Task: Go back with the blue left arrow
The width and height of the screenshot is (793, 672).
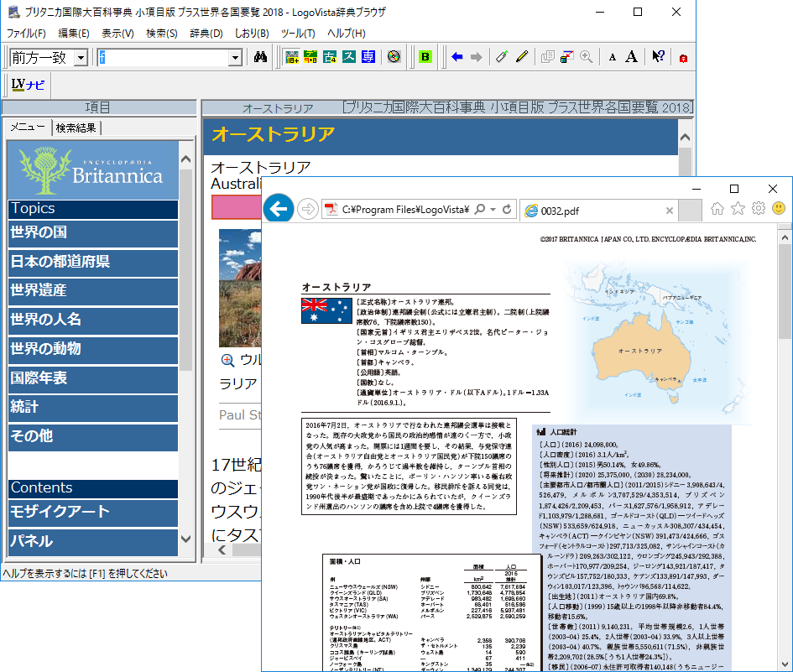Action: pos(457,57)
